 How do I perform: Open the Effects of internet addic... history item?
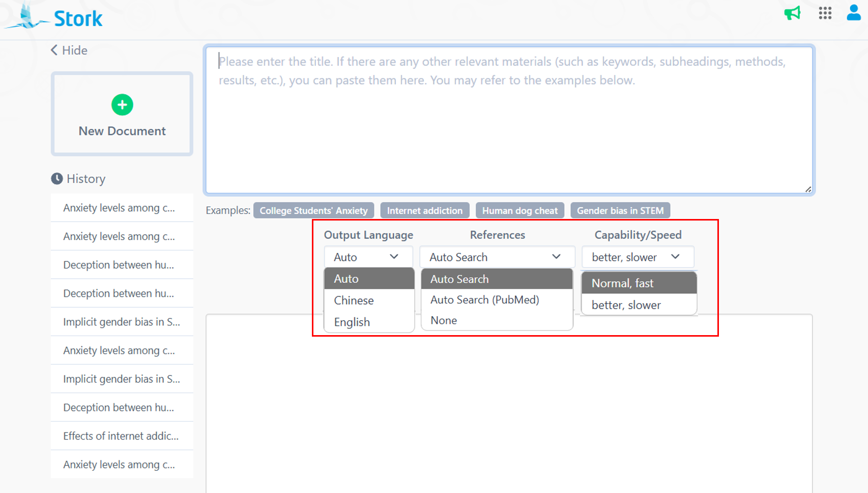121,436
